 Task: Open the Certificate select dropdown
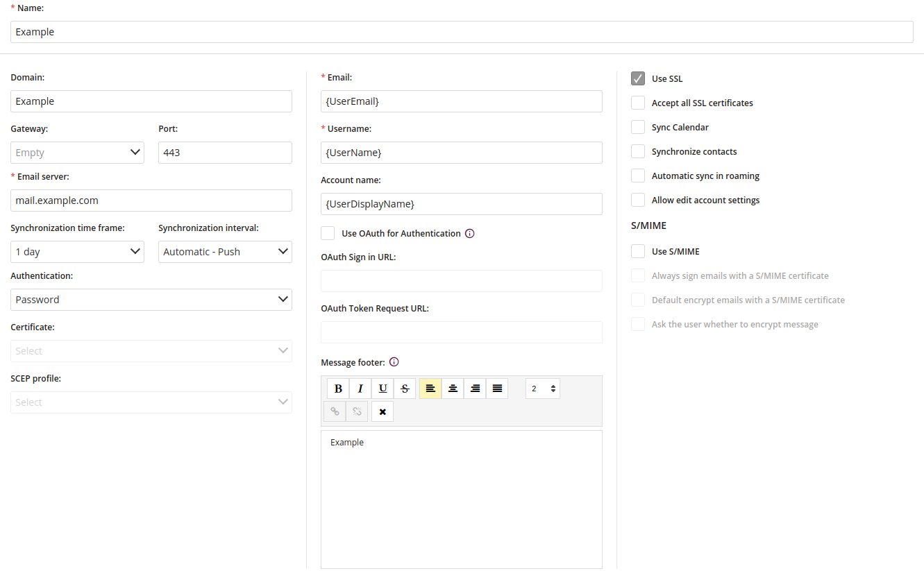tap(151, 351)
